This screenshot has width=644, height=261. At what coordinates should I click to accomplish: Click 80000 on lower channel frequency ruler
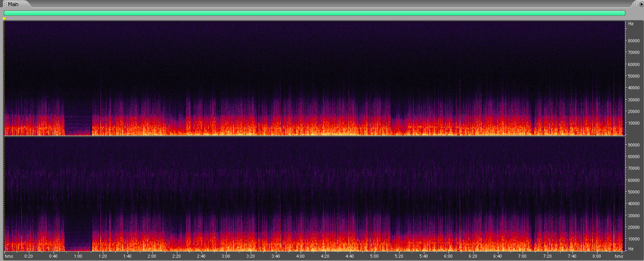pyautogui.click(x=634, y=156)
